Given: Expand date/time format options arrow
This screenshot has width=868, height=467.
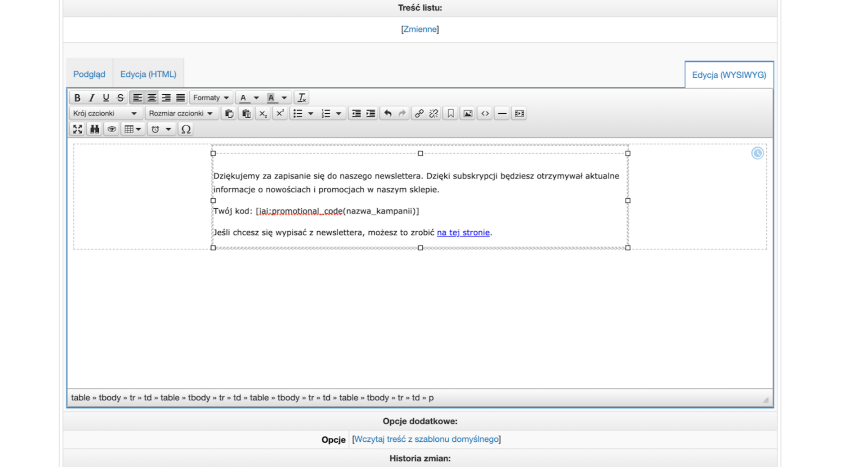Looking at the screenshot, I should point(168,129).
